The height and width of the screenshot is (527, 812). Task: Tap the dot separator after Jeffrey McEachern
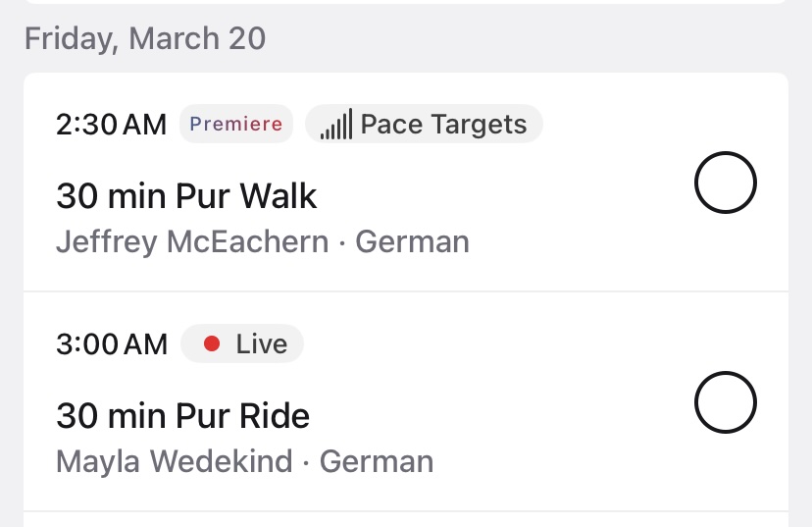click(342, 242)
